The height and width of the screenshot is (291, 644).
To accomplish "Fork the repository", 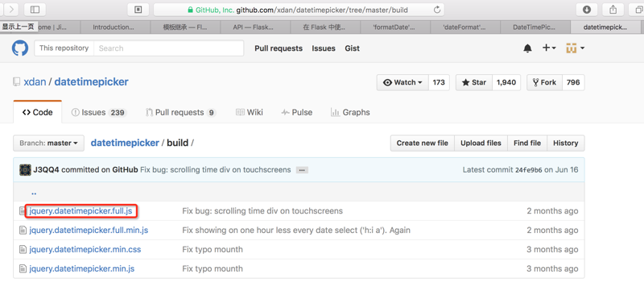I will (544, 82).
